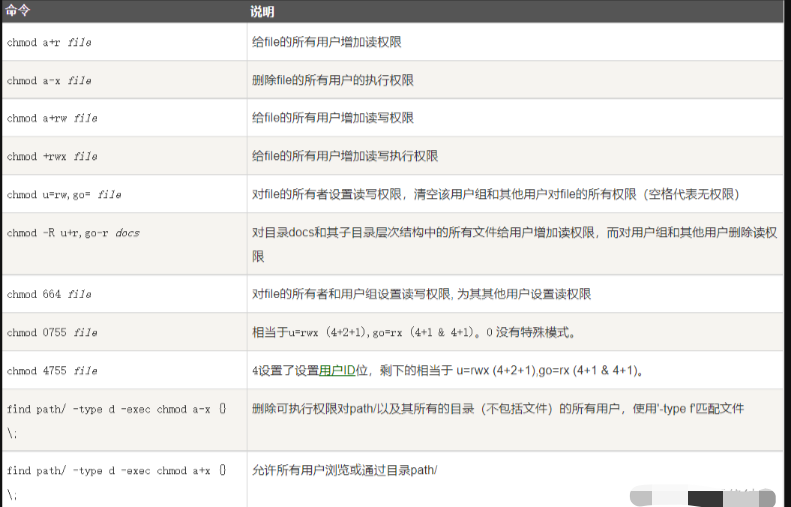Click description starting '删除可执行权限对path/'
Screen dimensions: 791x507
(x=498, y=408)
